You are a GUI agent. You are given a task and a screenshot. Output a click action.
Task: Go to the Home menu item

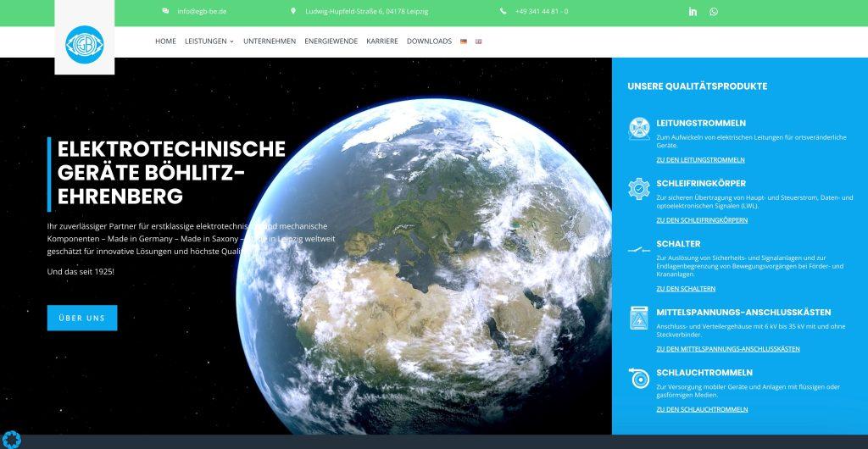pos(165,42)
